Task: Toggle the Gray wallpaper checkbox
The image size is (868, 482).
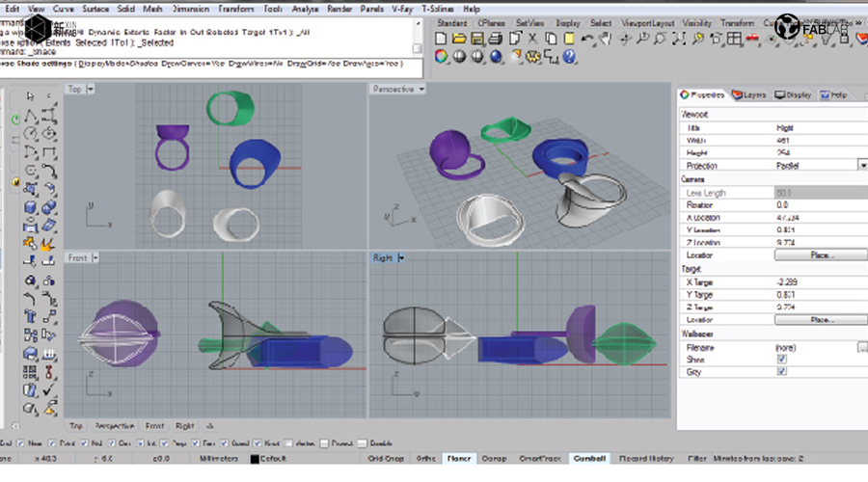Action: (781, 371)
